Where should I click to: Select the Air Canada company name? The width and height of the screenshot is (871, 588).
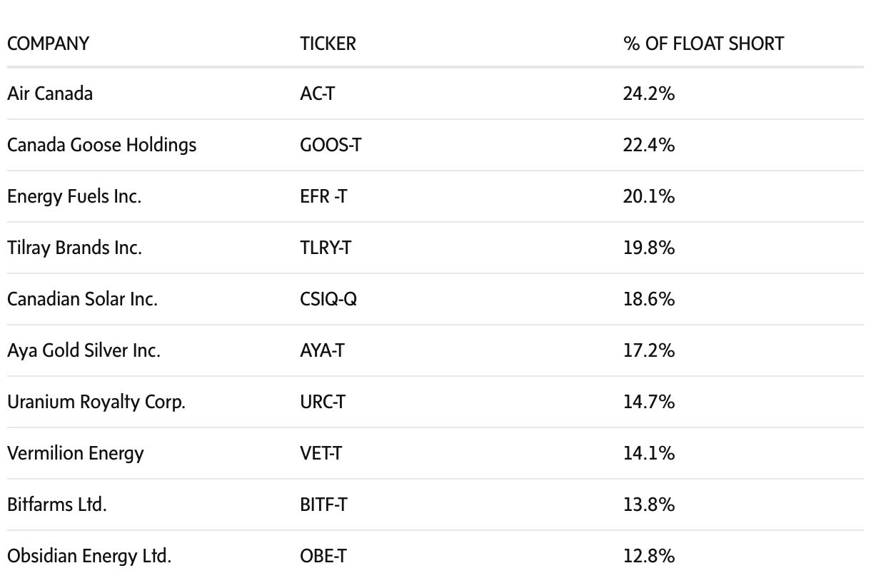[50, 93]
